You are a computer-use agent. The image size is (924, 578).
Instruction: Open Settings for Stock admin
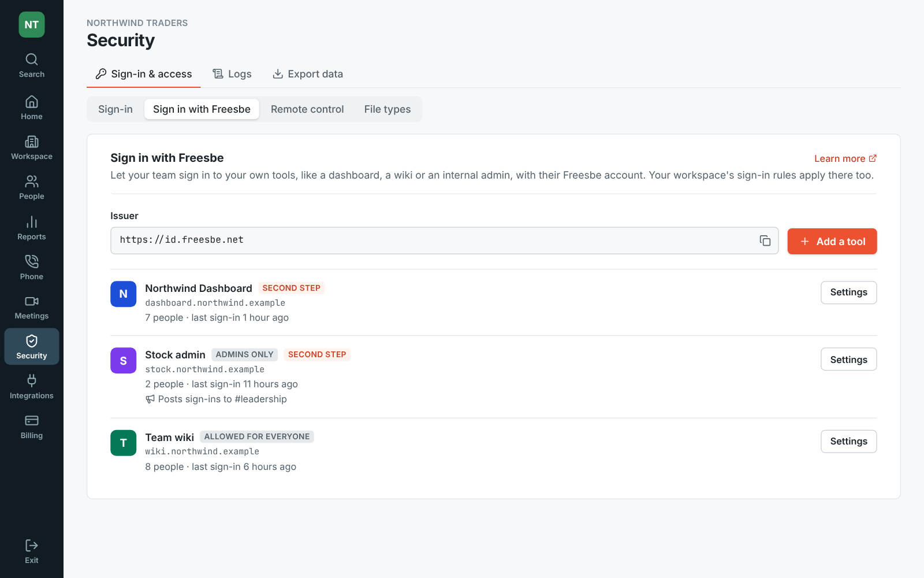pos(849,360)
